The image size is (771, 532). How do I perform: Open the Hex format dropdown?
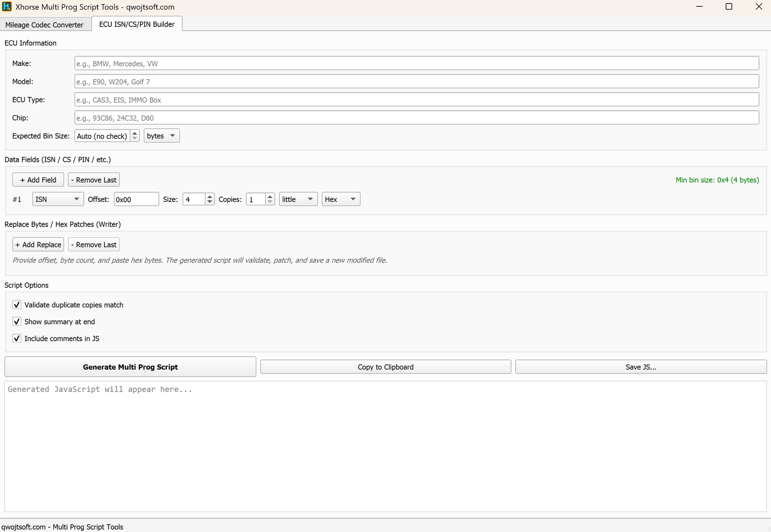click(341, 199)
